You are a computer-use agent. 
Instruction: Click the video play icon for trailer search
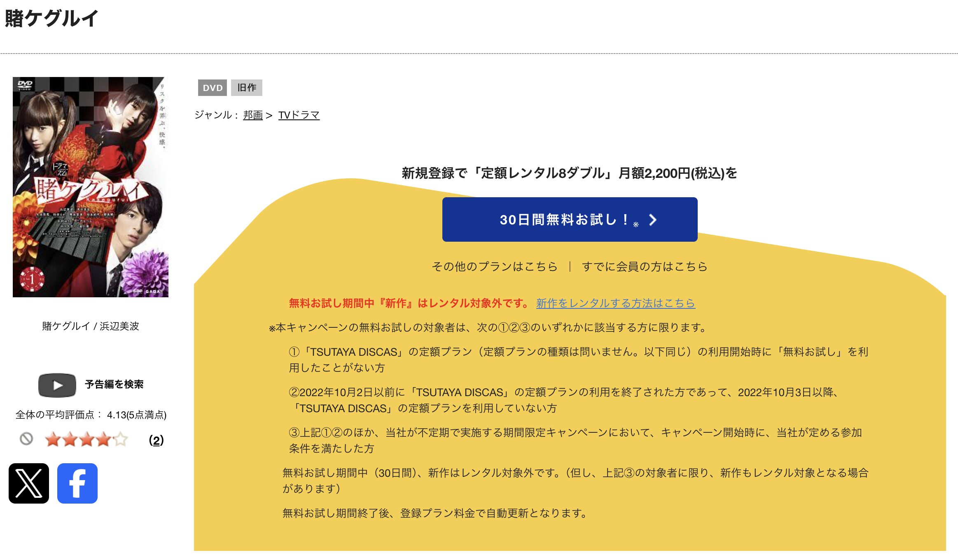coord(57,385)
